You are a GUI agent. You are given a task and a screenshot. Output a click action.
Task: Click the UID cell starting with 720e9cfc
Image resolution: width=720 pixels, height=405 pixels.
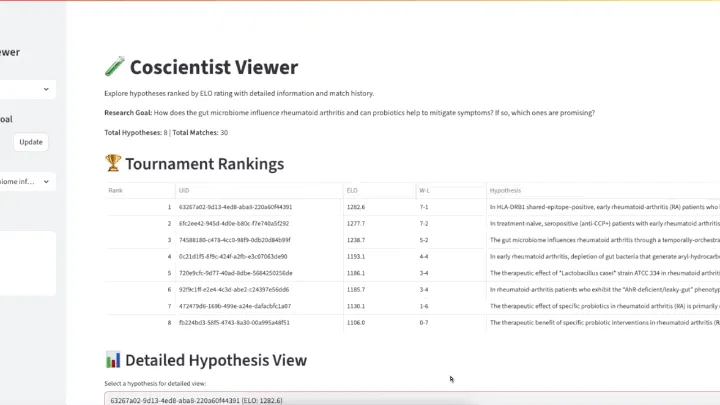point(259,273)
